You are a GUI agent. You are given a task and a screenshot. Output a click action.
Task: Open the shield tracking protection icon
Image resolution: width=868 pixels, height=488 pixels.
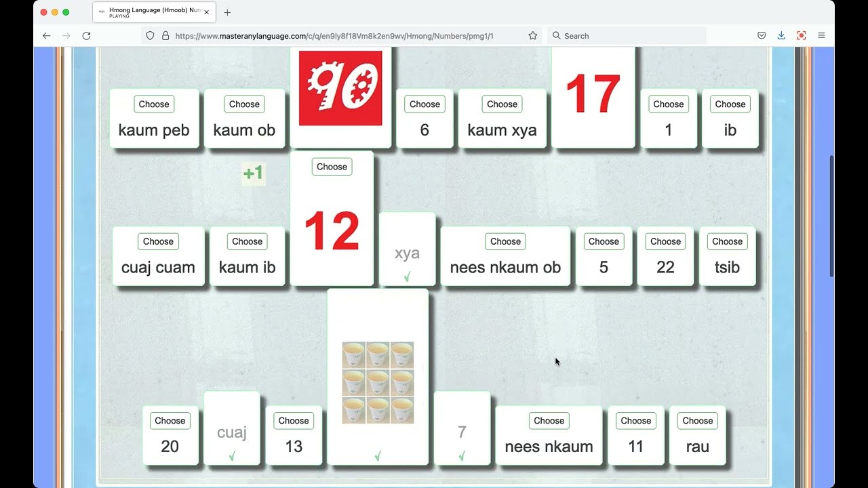coord(151,36)
